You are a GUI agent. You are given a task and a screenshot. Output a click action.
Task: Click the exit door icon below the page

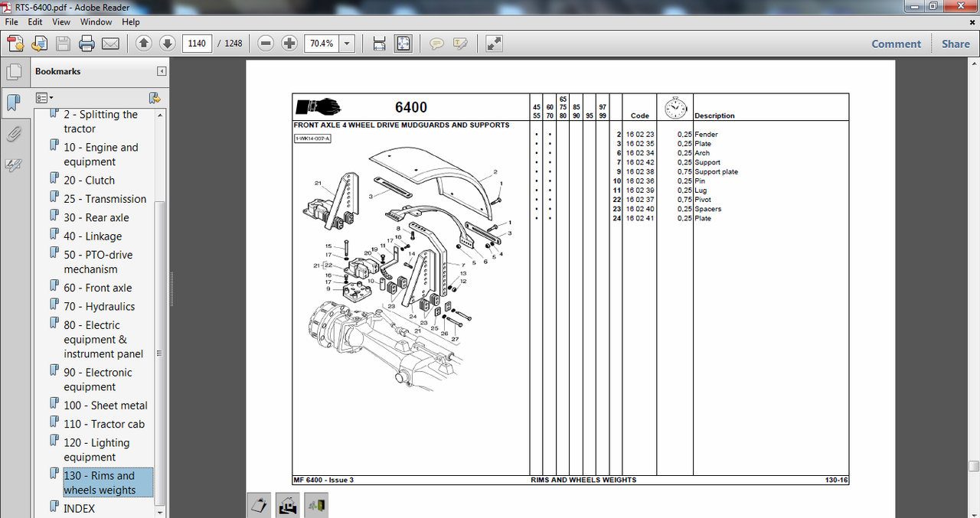316,505
